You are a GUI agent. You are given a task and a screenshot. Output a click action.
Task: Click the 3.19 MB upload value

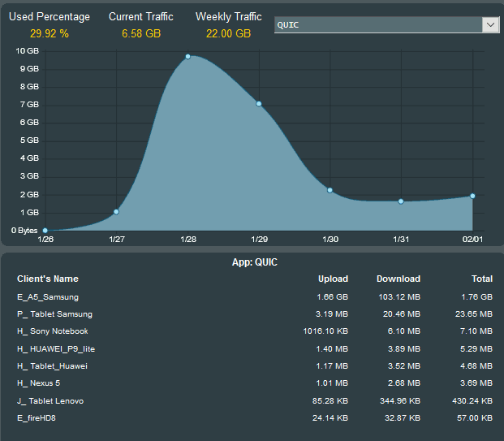(x=332, y=314)
